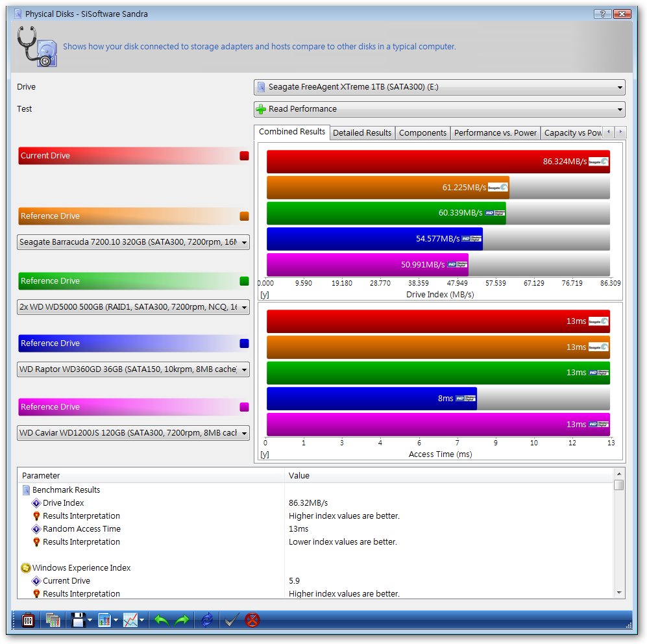647x644 pixels.
Task: Click the Benchmark Results row icon
Action: 26,490
